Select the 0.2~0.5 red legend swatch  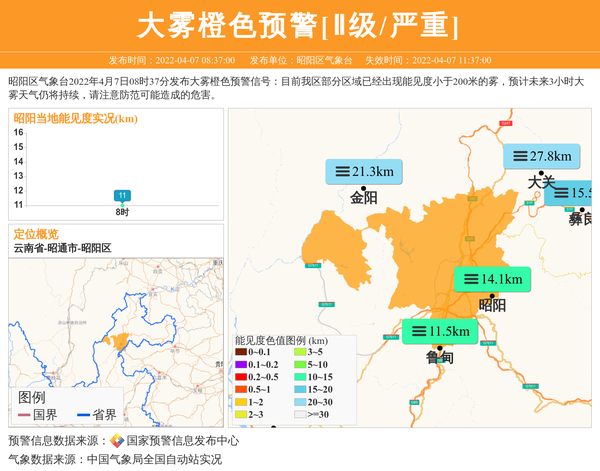[241, 377]
